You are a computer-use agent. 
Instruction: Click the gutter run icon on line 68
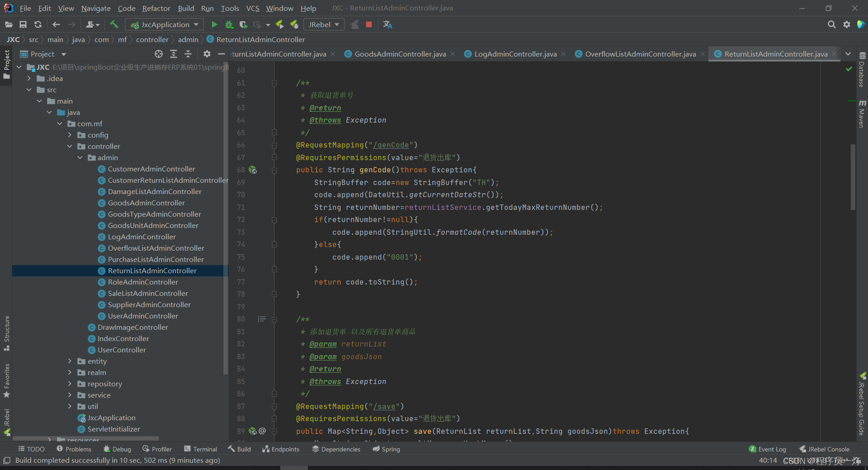click(x=253, y=170)
